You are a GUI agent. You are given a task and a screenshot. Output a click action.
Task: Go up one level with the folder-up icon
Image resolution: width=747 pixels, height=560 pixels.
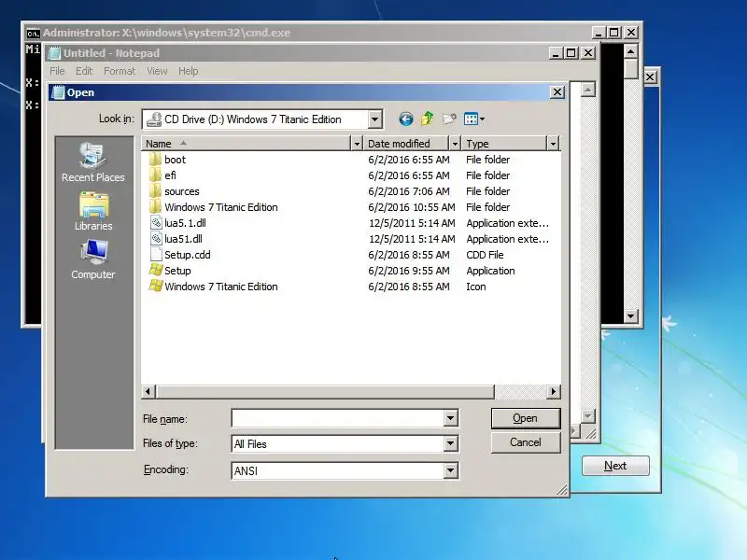(x=428, y=119)
